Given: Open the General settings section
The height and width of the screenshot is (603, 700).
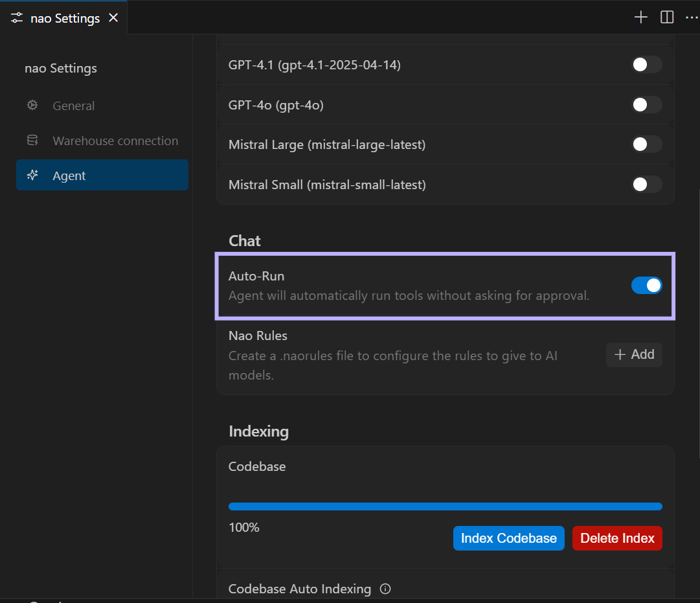Looking at the screenshot, I should pyautogui.click(x=74, y=106).
